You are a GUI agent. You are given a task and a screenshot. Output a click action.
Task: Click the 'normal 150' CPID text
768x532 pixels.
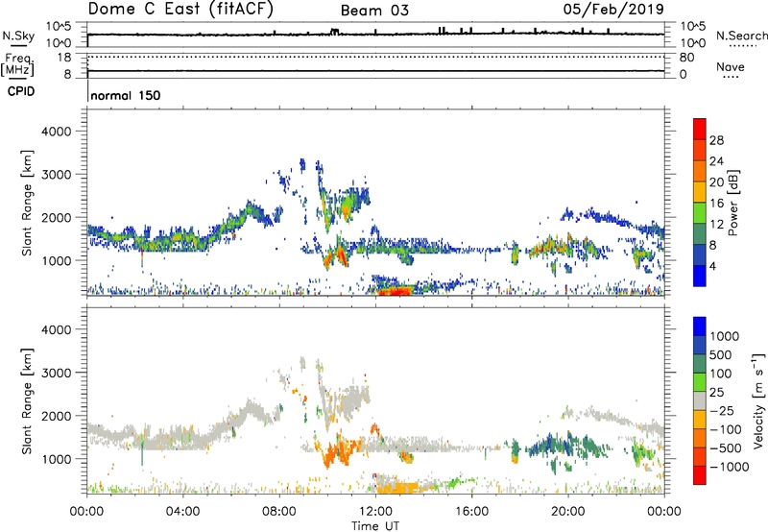pos(126,95)
